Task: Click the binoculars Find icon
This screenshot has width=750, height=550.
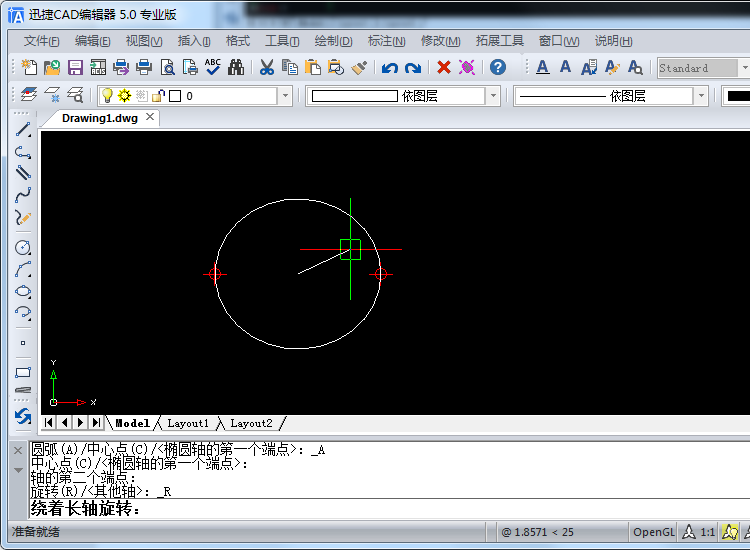Action: 236,67
